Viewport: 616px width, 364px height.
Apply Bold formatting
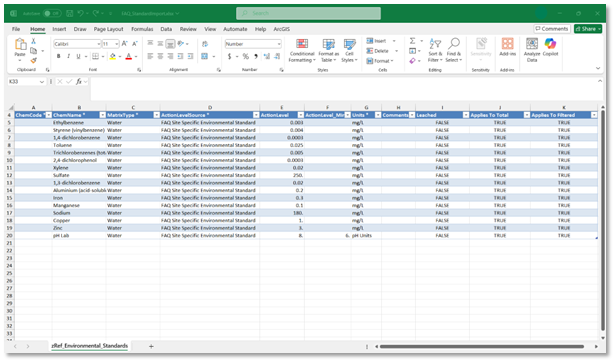pyautogui.click(x=59, y=57)
